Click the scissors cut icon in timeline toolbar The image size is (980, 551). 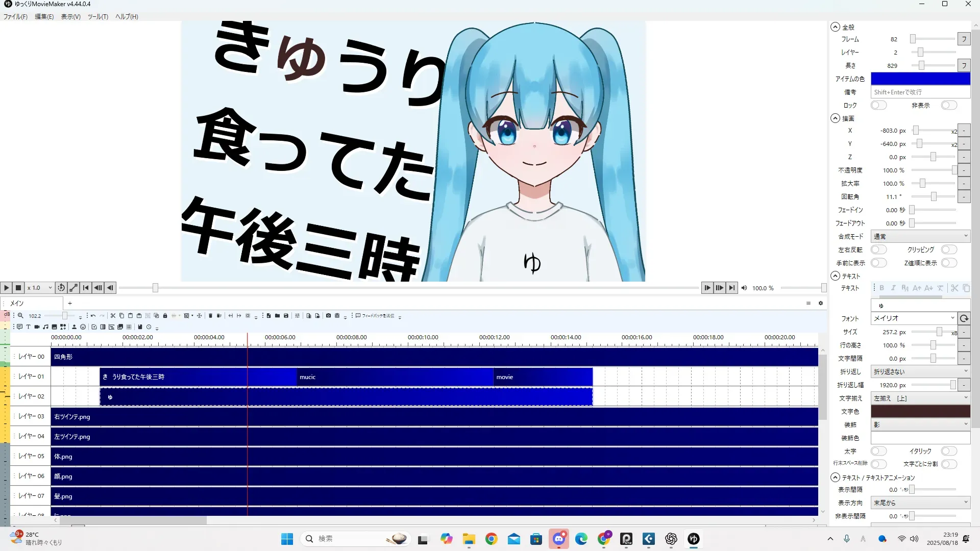113,316
